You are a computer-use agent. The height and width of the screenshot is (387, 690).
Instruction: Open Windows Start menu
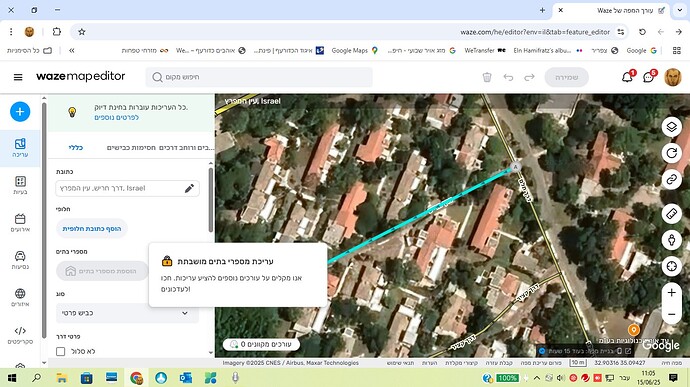(x=12, y=378)
